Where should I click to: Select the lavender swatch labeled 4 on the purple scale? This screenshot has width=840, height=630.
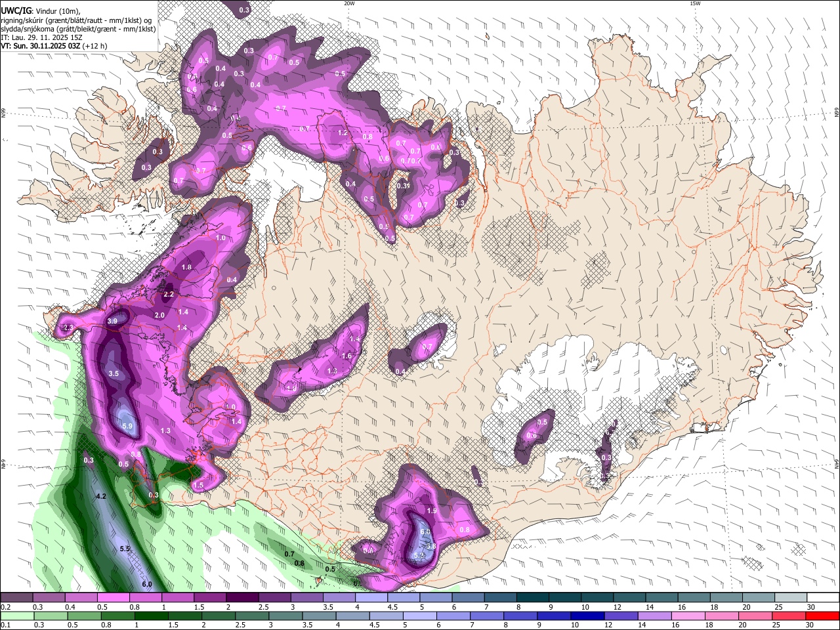pyautogui.click(x=371, y=597)
